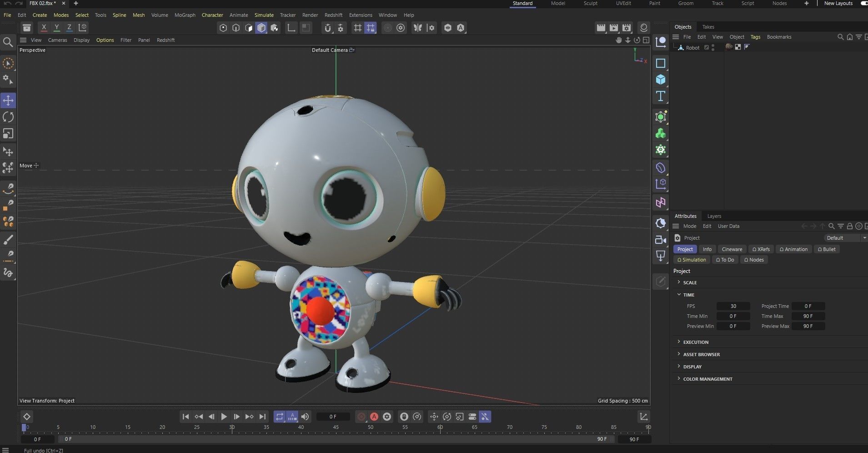The width and height of the screenshot is (868, 453).
Task: Open the MoGraph menu
Action: click(x=185, y=15)
